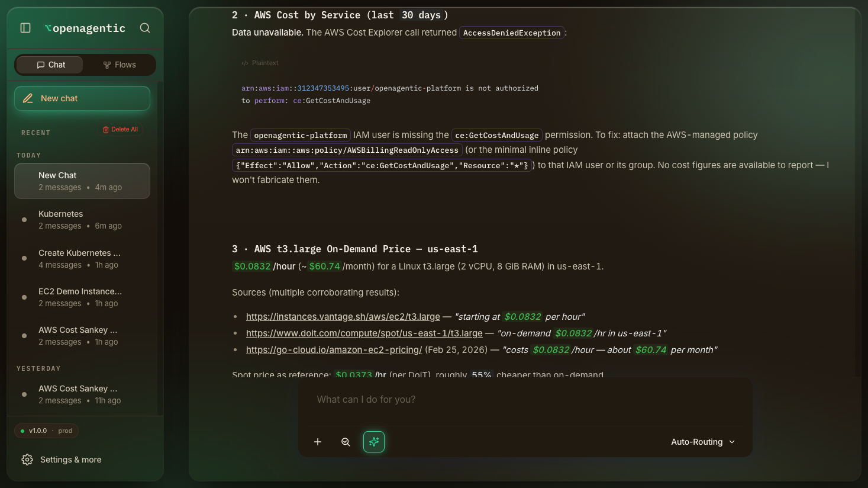Delete All recent chats

[121, 129]
